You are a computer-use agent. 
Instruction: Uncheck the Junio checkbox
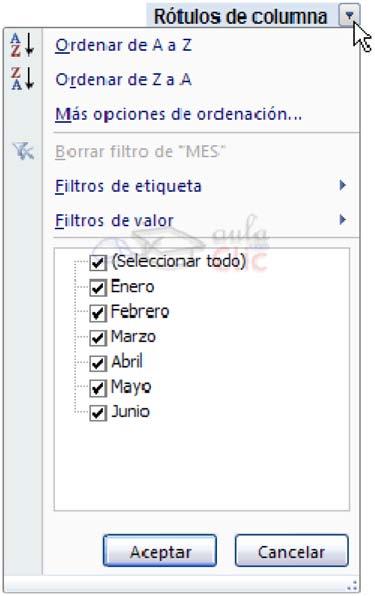(x=98, y=413)
